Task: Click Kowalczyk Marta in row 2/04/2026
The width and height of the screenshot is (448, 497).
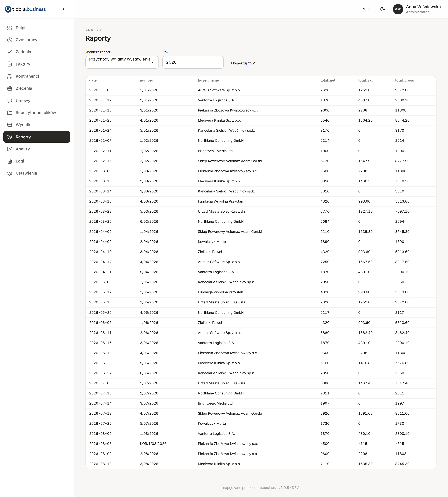Action: coord(212,242)
